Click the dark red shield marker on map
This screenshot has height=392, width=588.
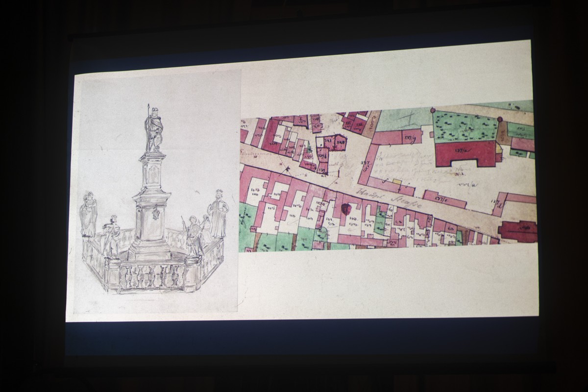point(346,209)
